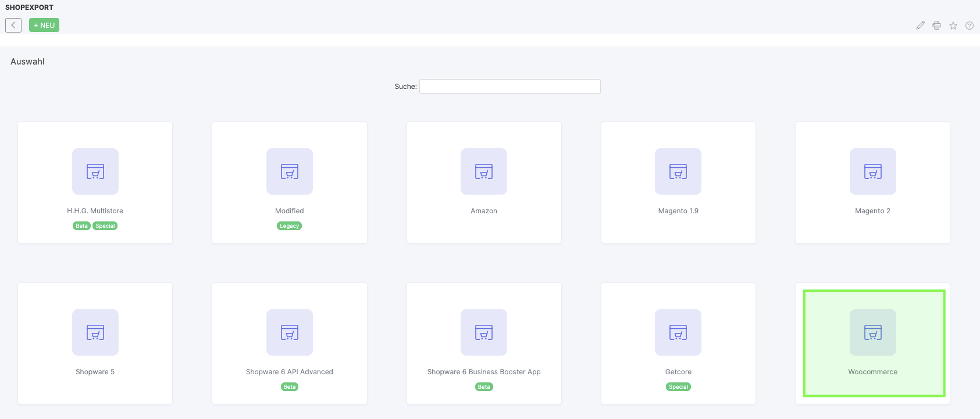980x419 pixels.
Task: Click the Legacy badge under Modified
Action: 290,226
